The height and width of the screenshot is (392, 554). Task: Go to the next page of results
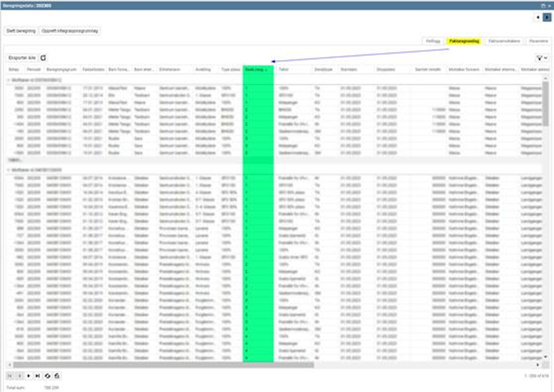tap(28, 376)
